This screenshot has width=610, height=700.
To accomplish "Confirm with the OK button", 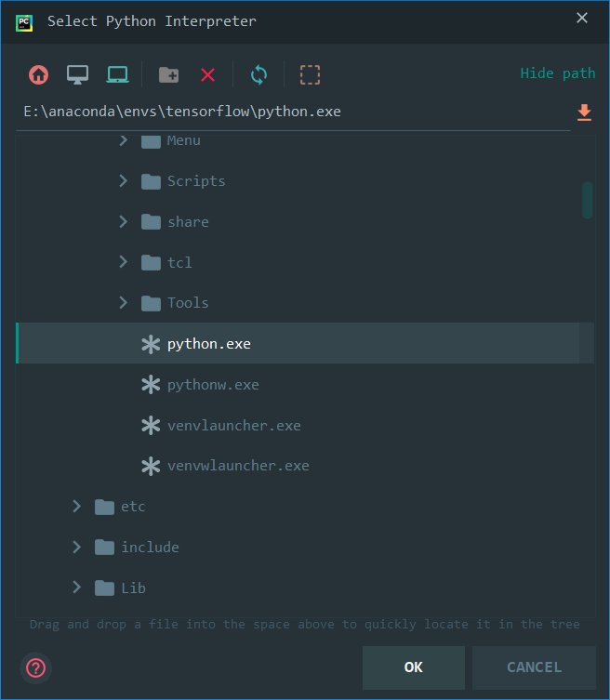I will tap(414, 667).
